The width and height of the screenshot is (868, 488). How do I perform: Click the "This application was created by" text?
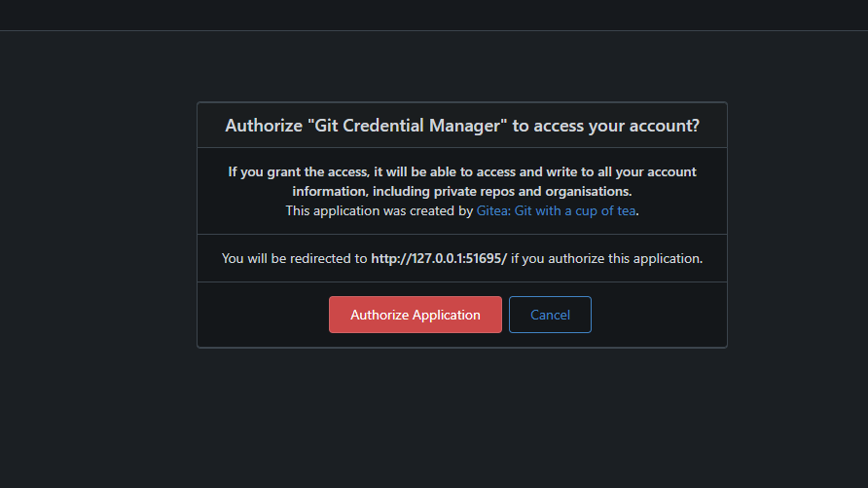pos(379,210)
